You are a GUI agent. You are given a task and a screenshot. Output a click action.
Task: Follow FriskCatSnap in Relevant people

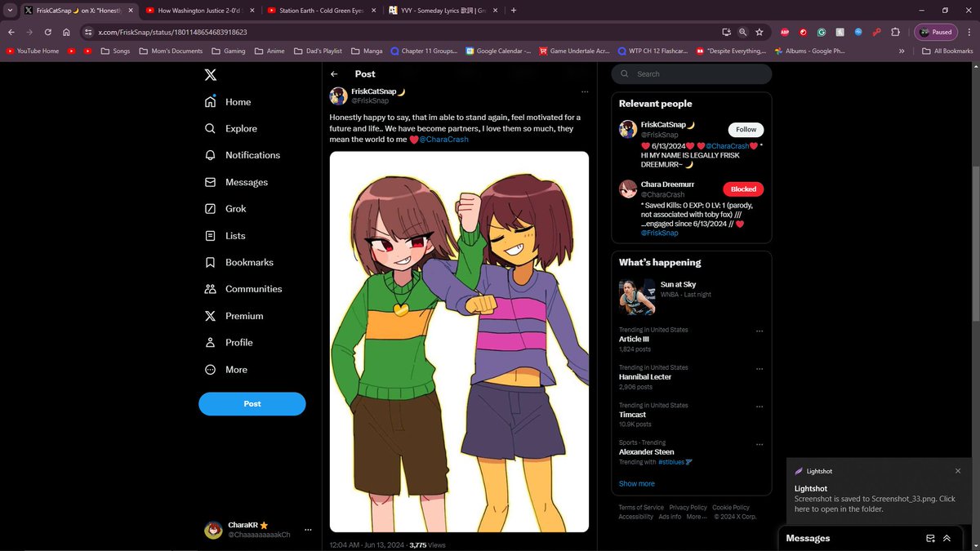pyautogui.click(x=746, y=129)
